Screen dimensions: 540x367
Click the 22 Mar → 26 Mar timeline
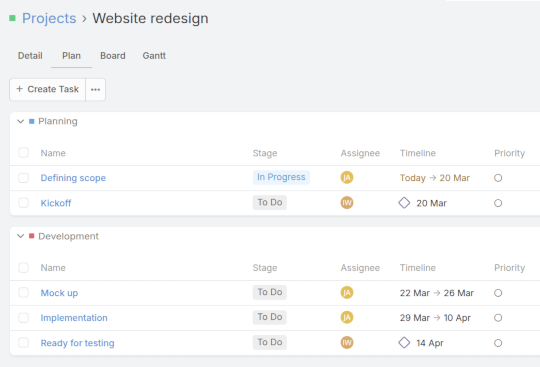tap(437, 293)
